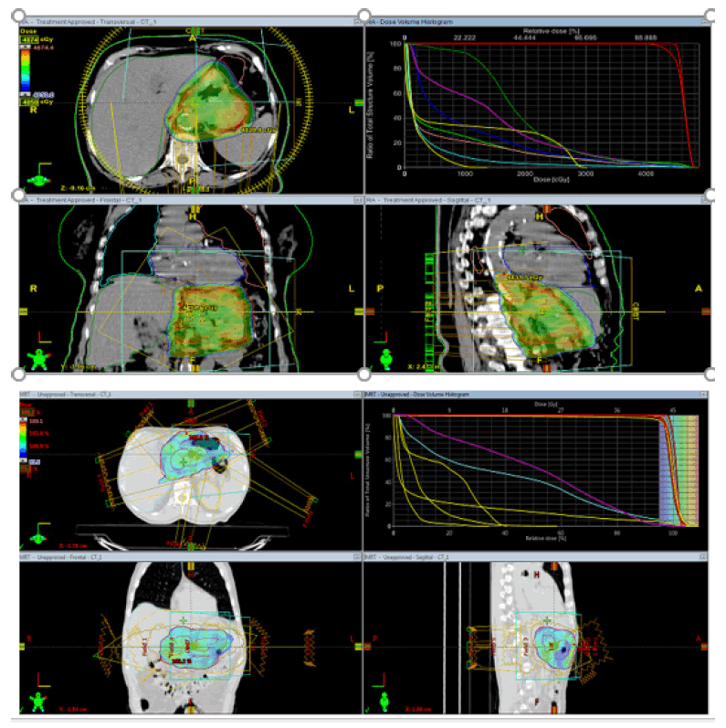
Task: Maximize the Unapproved Dose Volume Histogram pane
Action: [703, 395]
